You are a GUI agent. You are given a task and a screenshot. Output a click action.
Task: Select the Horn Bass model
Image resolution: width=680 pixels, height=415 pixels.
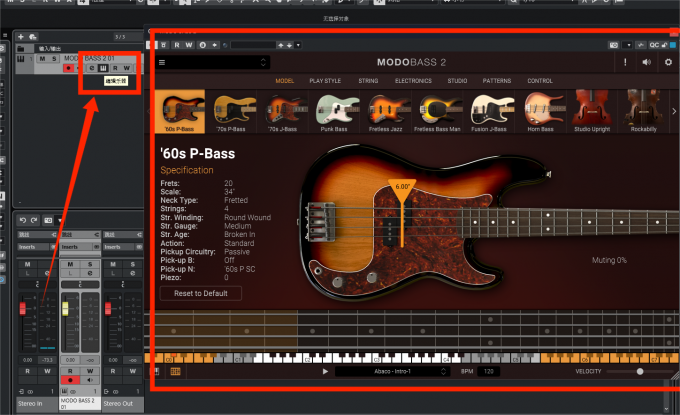[540, 111]
